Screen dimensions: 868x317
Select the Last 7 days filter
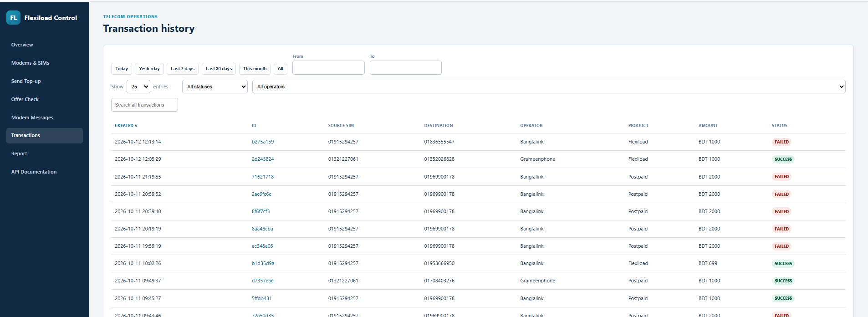click(183, 69)
